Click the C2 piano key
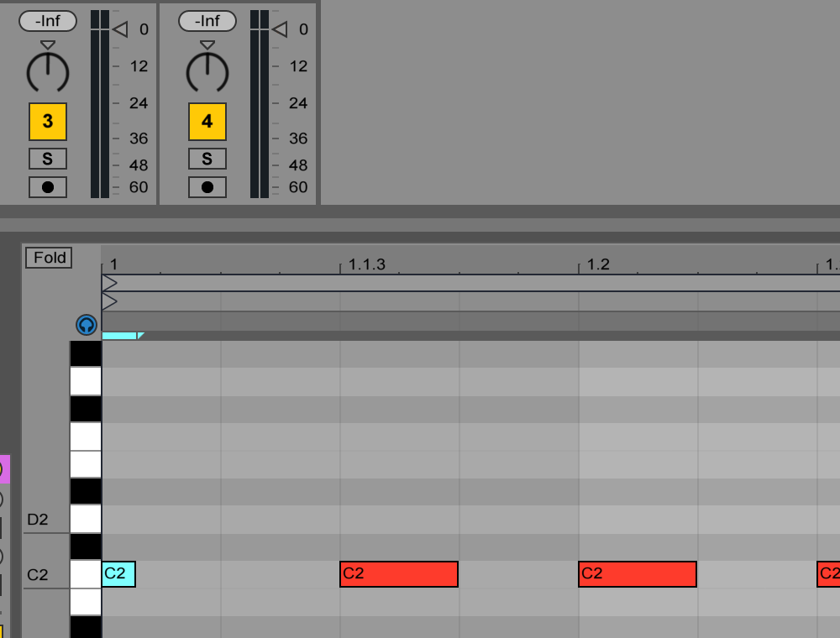The image size is (840, 638). 86,574
